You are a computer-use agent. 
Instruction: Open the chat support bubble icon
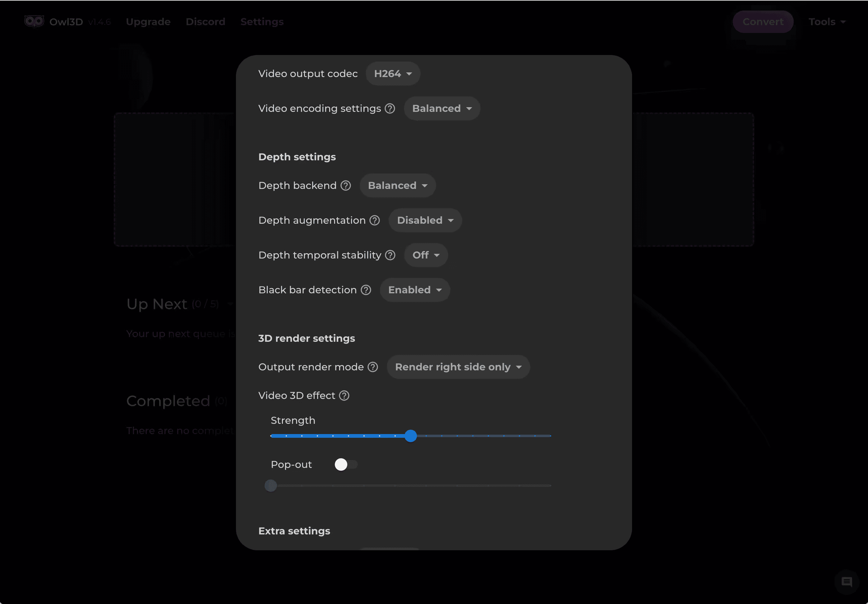coord(847,582)
